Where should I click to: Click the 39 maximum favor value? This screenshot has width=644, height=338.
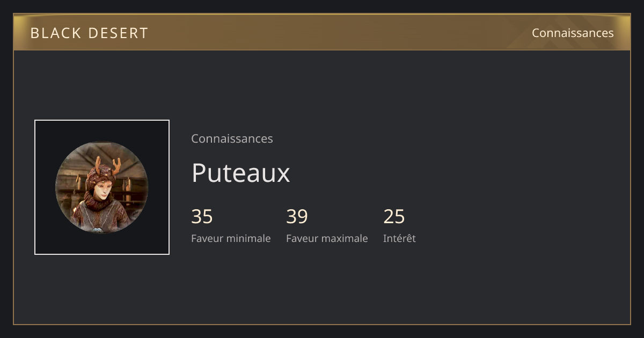pyautogui.click(x=297, y=217)
